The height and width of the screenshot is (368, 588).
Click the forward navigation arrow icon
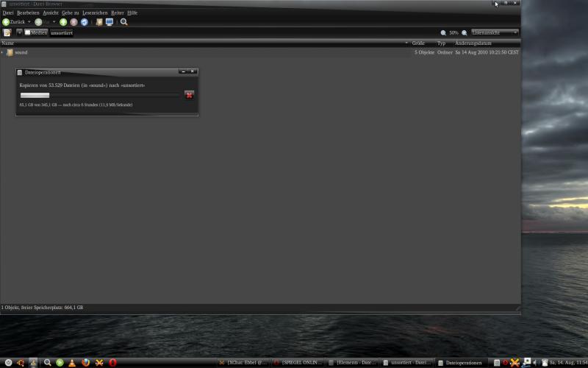click(x=39, y=22)
